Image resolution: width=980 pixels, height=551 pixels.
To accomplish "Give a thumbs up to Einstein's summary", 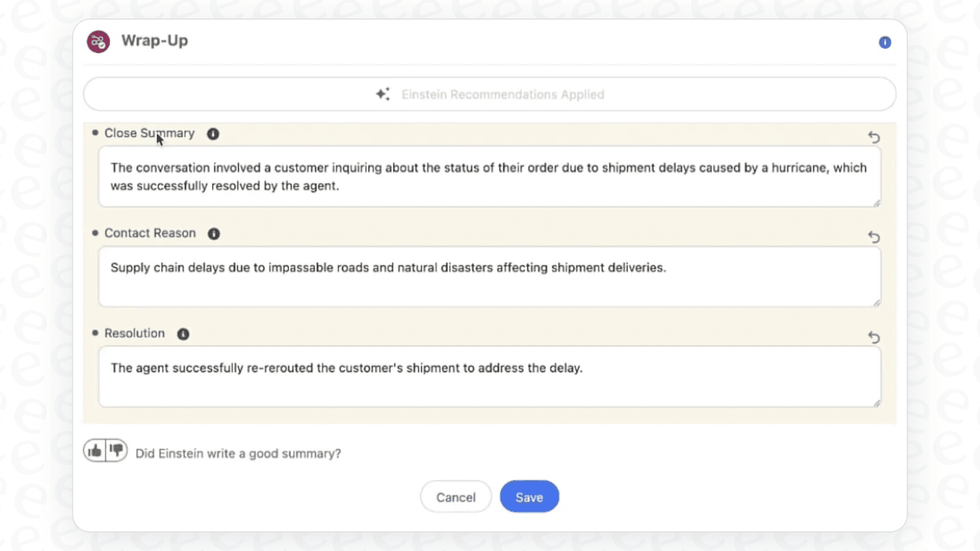I will pyautogui.click(x=93, y=450).
